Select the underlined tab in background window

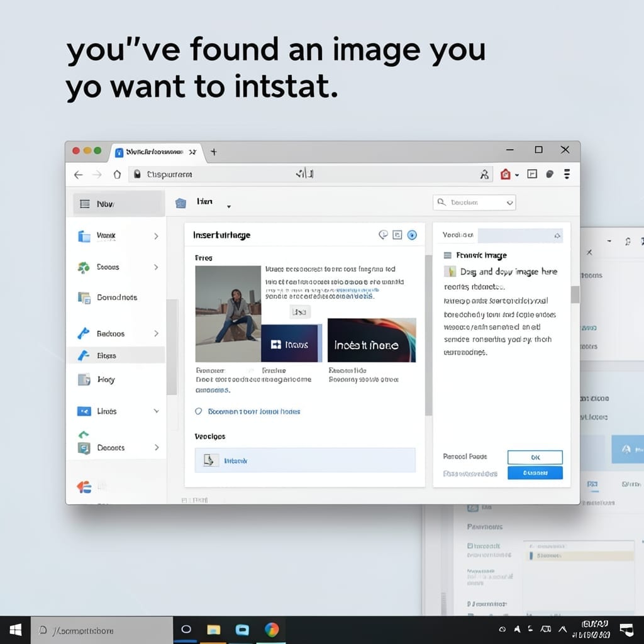pos(592,485)
